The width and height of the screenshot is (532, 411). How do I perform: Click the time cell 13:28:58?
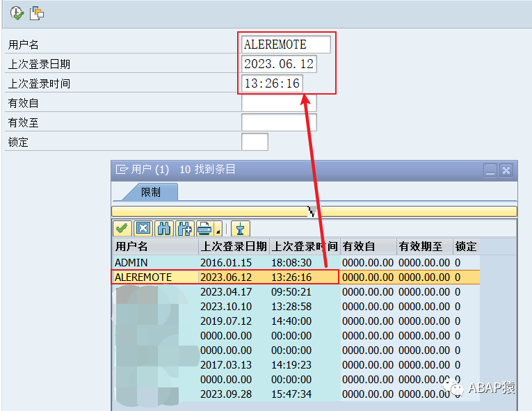pyautogui.click(x=291, y=307)
